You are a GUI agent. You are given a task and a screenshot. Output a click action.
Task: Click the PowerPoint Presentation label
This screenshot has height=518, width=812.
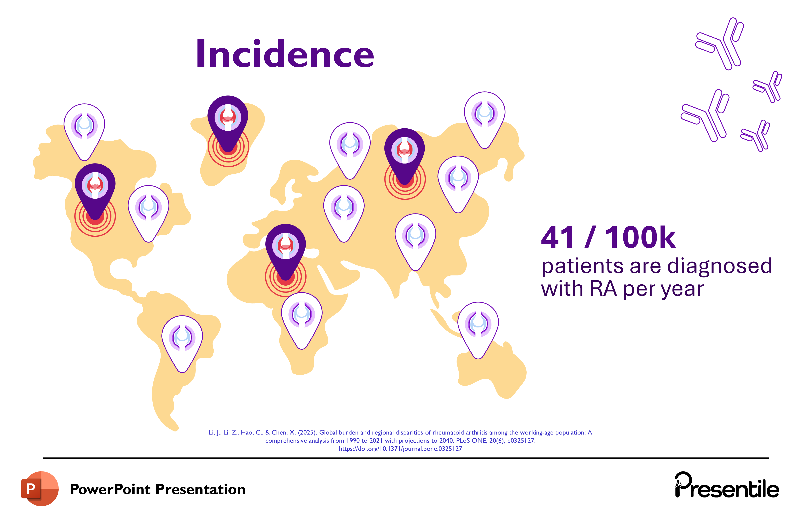point(158,489)
